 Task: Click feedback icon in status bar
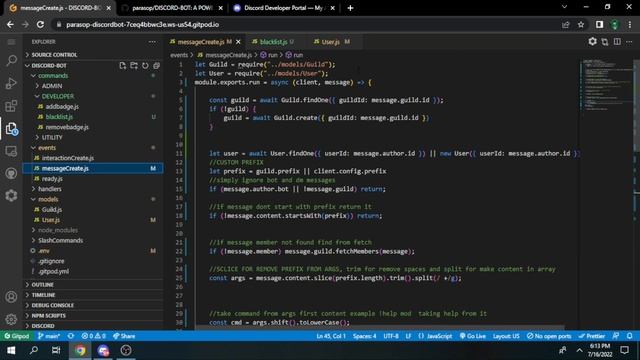click(616, 336)
